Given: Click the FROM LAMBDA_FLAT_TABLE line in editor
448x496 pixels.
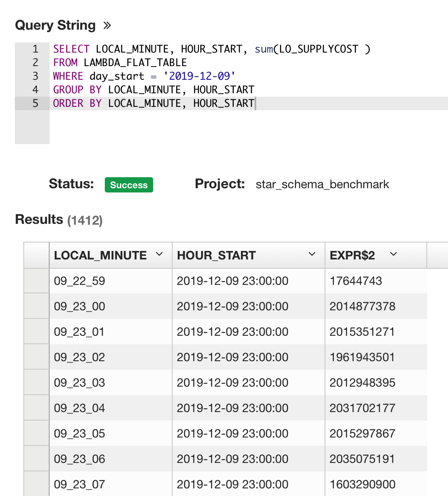Looking at the screenshot, I should [x=120, y=63].
